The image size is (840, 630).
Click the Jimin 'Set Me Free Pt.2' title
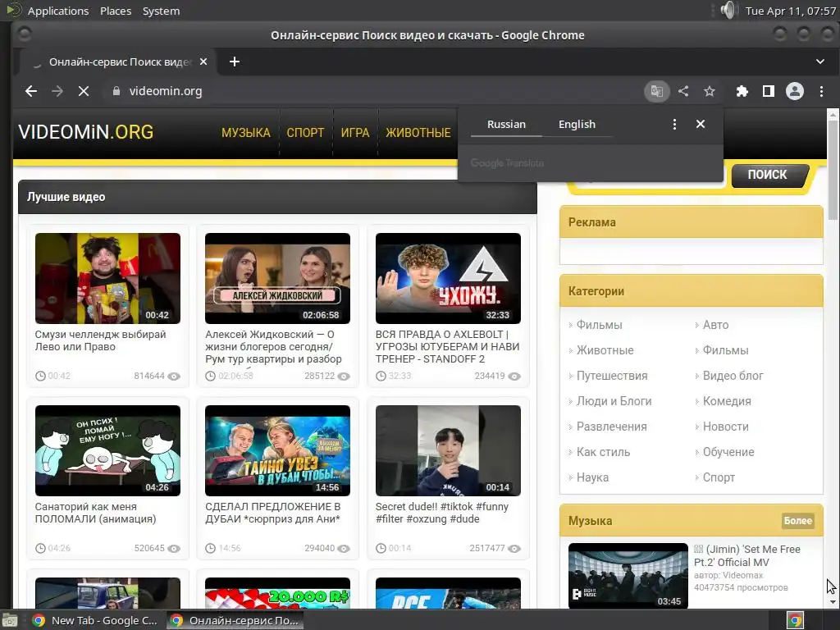[746, 555]
